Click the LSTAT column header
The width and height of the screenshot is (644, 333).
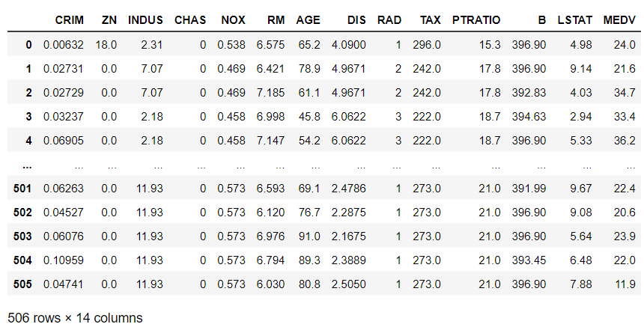pyautogui.click(x=575, y=20)
